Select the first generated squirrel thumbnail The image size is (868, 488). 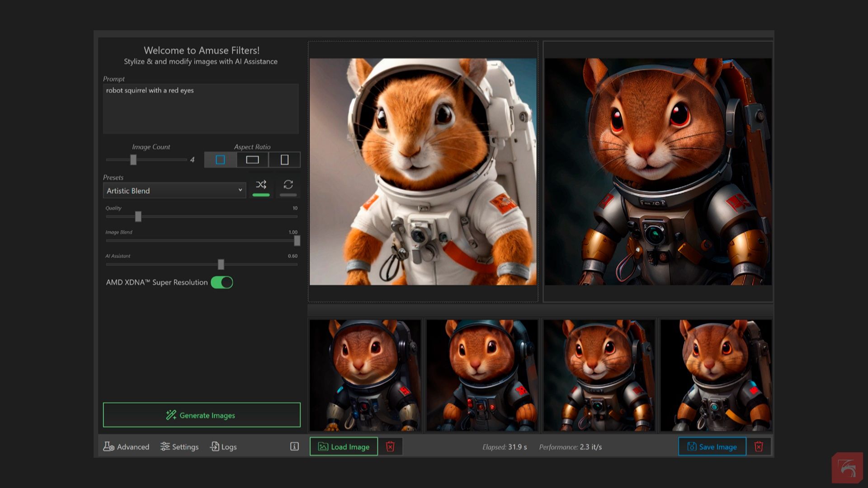pos(365,375)
